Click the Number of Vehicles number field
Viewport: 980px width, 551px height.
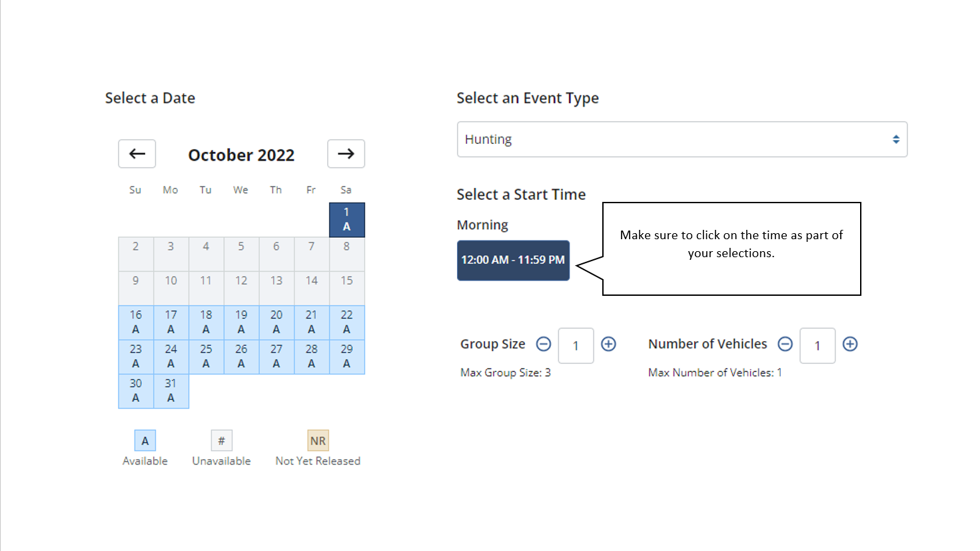[x=817, y=345]
